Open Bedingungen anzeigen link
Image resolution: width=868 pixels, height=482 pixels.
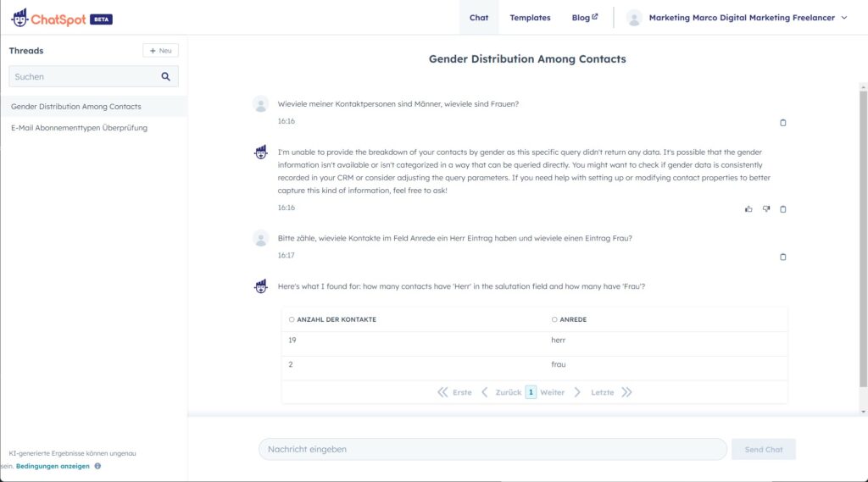click(53, 466)
